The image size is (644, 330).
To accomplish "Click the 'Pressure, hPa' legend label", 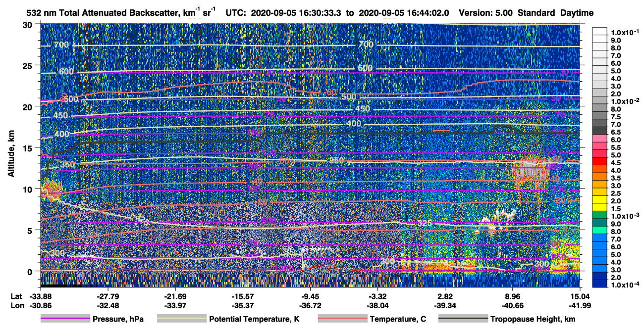I will coord(117,319).
